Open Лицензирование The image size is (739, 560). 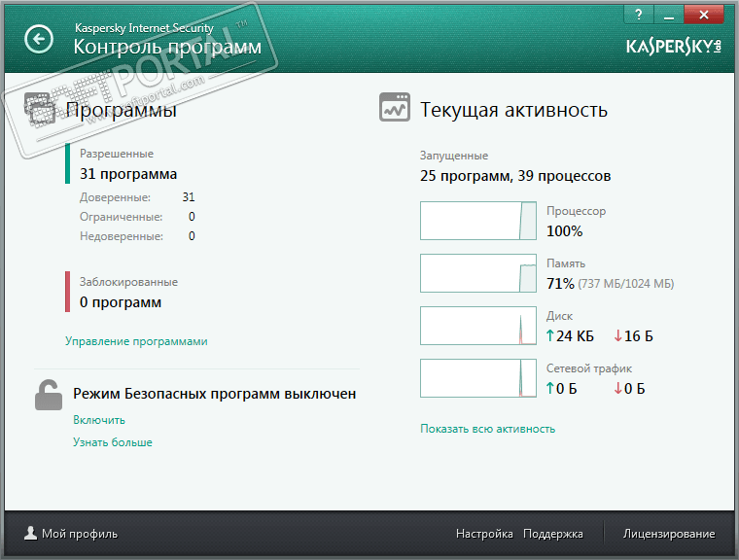pyautogui.click(x=669, y=534)
